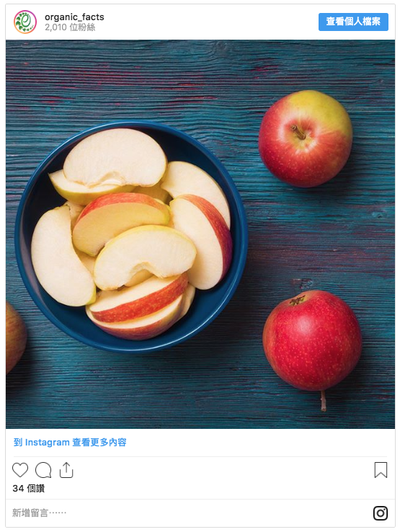Click the bottom-right red apple in photo
400x532 pixels.
tap(312, 341)
